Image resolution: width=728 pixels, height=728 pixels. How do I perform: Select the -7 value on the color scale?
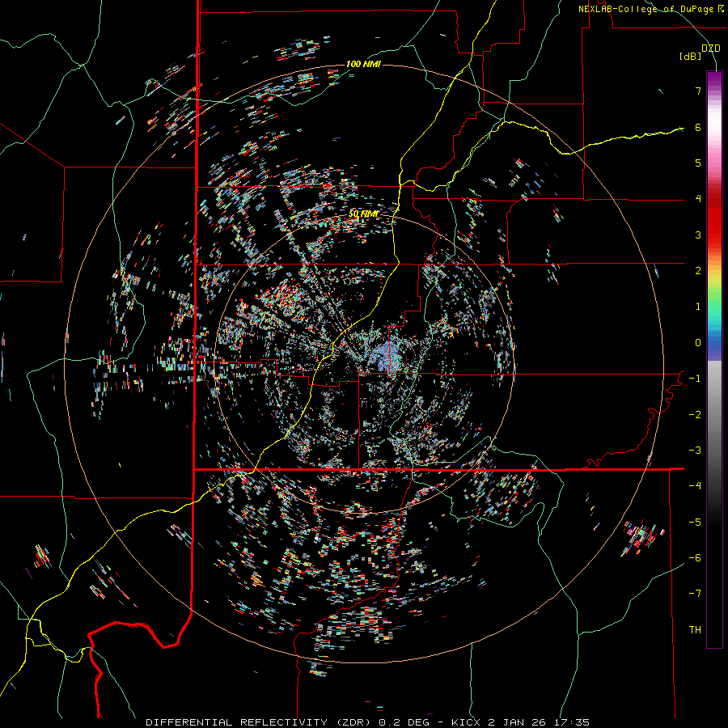click(x=695, y=594)
